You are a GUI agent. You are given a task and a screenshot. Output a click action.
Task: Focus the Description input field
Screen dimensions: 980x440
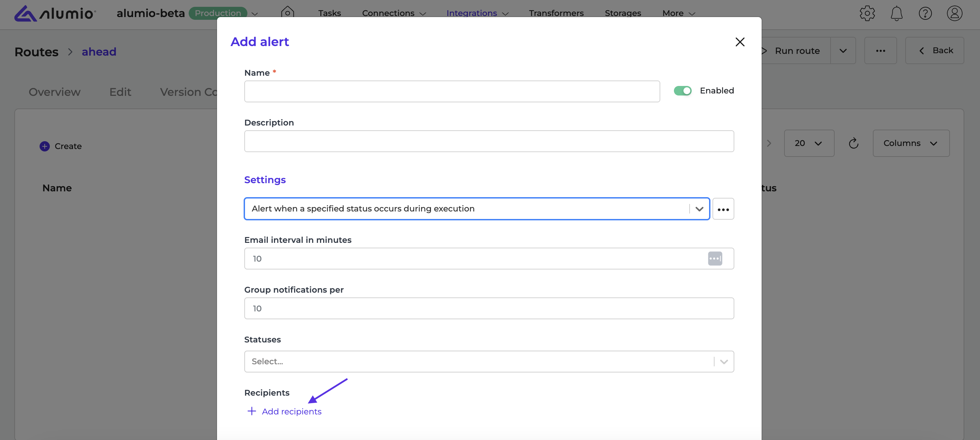point(489,141)
